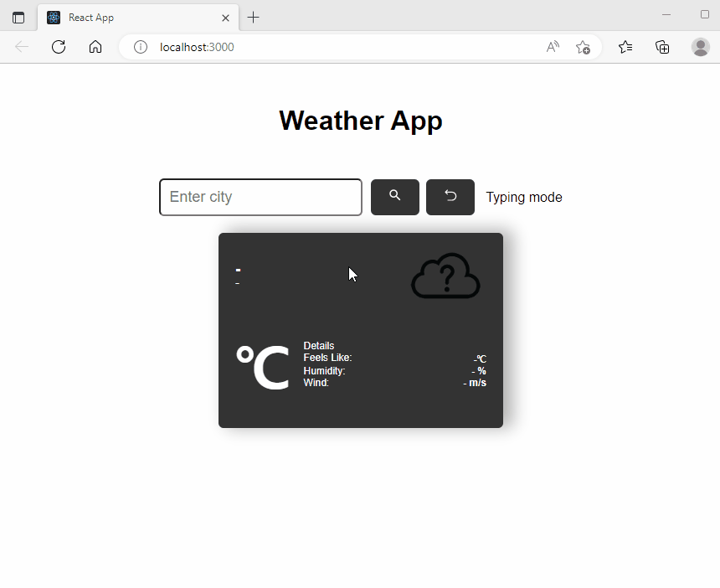Click the Typing mode label

coord(524,197)
